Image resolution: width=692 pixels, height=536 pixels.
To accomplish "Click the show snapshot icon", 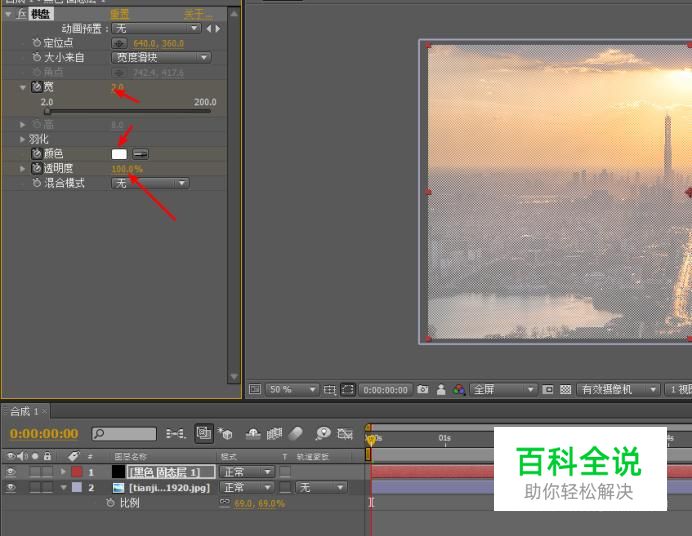I will [x=441, y=390].
